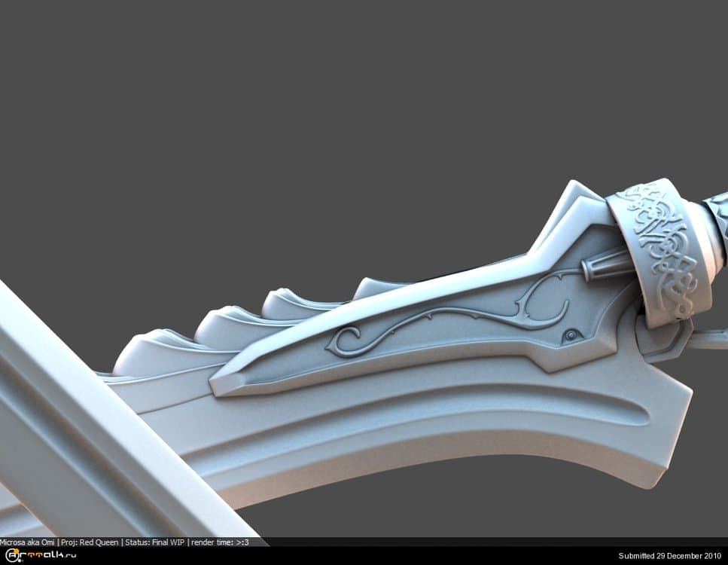The image size is (728, 565).
Task: Click the logo's circular outline
Action: pyautogui.click(x=5, y=556)
